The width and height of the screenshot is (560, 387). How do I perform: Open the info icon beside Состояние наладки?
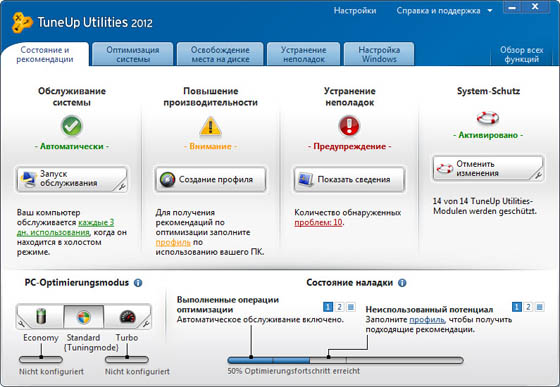pos(402,283)
